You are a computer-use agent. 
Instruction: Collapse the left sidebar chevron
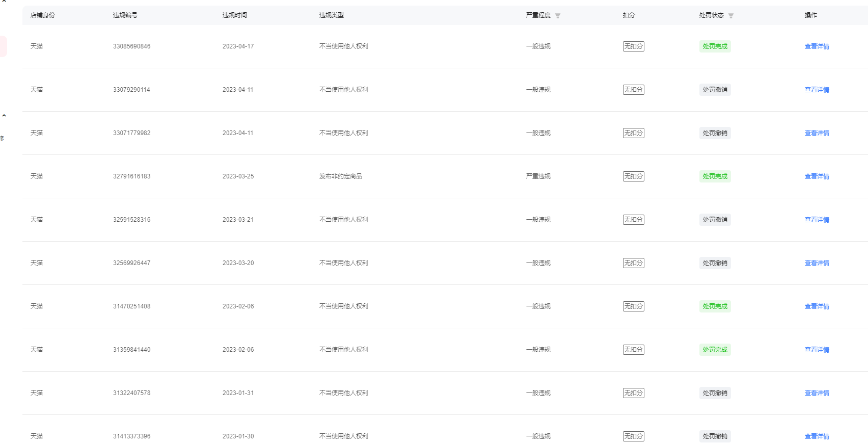click(4, 116)
